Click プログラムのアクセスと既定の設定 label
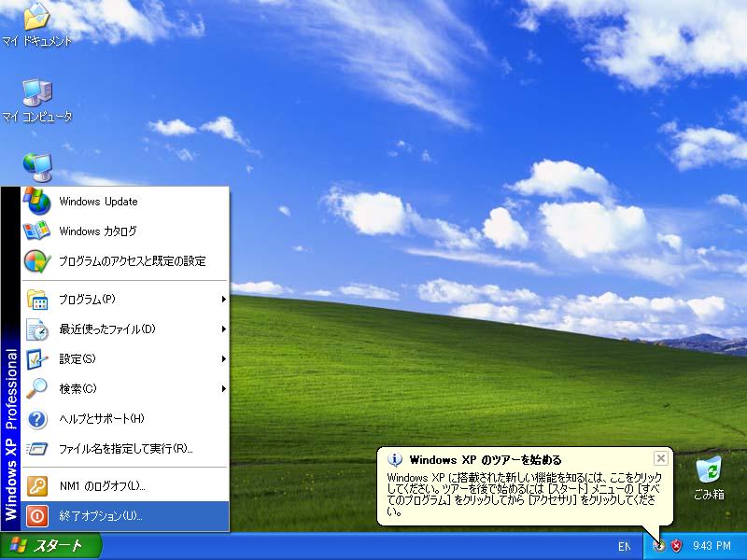 pos(133,261)
